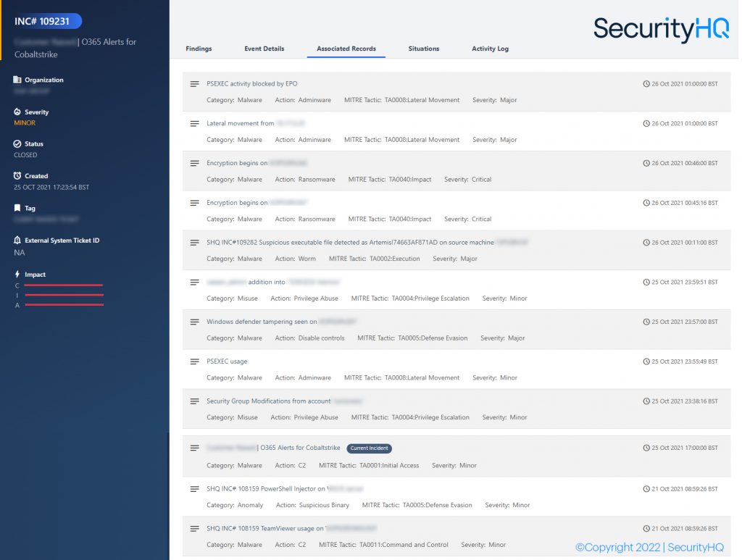Click timestamp 25 Oct 2021 17:00:00 BST
742x560 pixels.
[685, 448]
